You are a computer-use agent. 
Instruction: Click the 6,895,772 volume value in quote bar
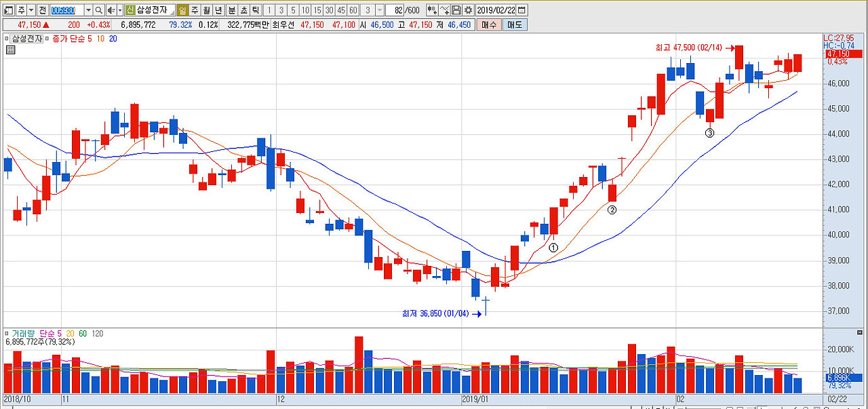(x=138, y=24)
